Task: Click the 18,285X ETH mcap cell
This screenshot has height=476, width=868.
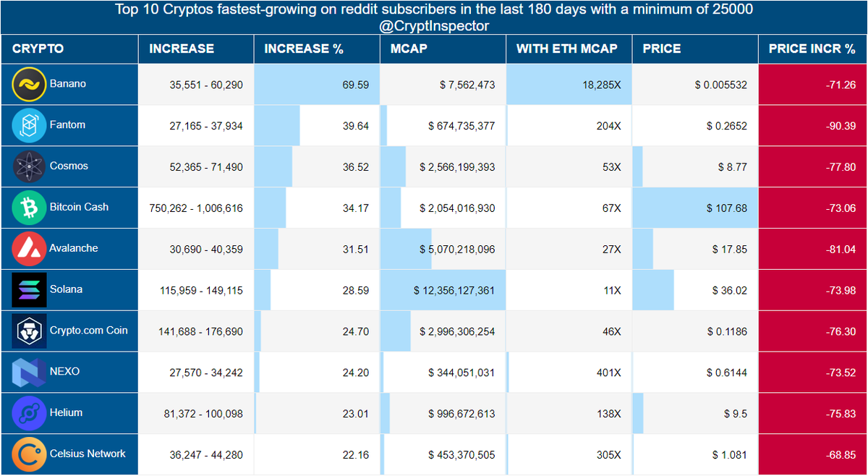Action: [x=569, y=85]
